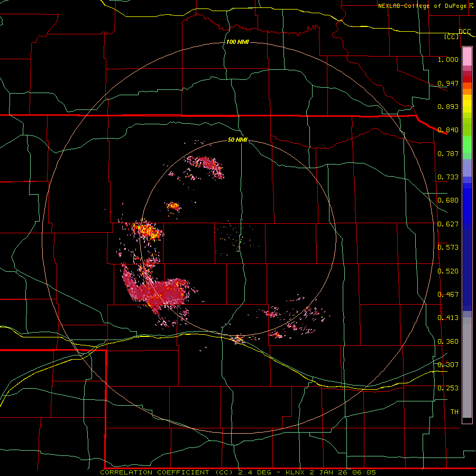The image size is (476, 476).
Task: Click the 0.947 scale value
Action: point(448,83)
